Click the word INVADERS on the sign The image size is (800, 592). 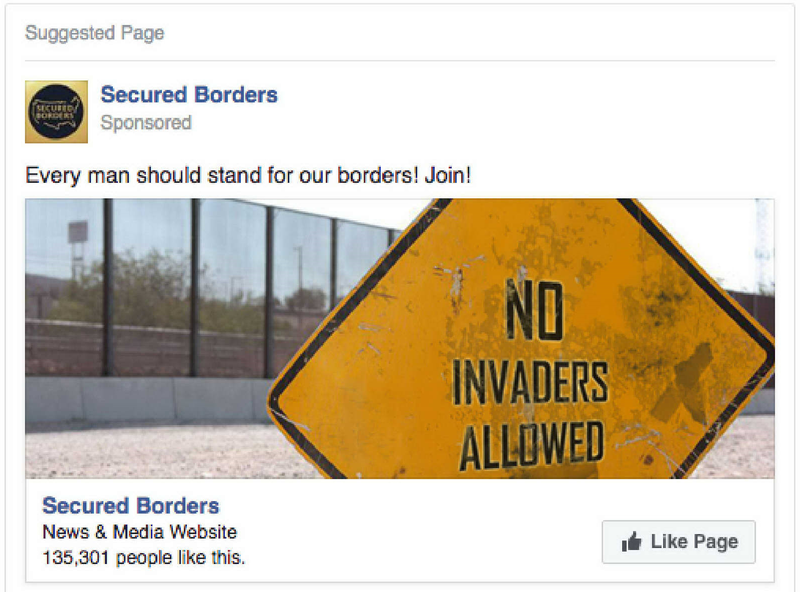530,383
